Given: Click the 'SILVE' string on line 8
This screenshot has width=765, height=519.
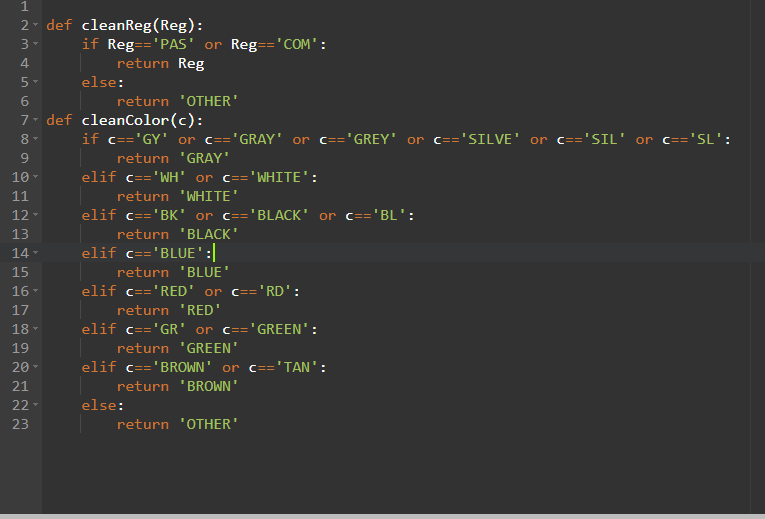Looking at the screenshot, I should pyautogui.click(x=490, y=139).
